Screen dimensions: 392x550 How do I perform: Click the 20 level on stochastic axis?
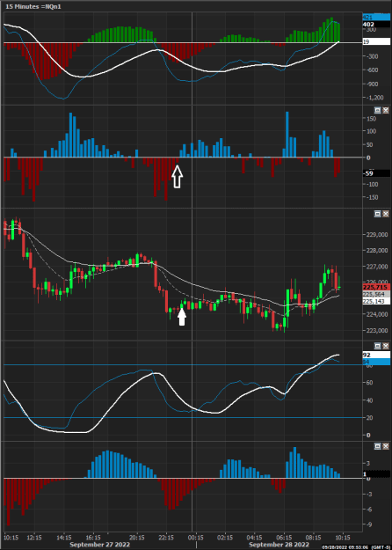[370, 418]
